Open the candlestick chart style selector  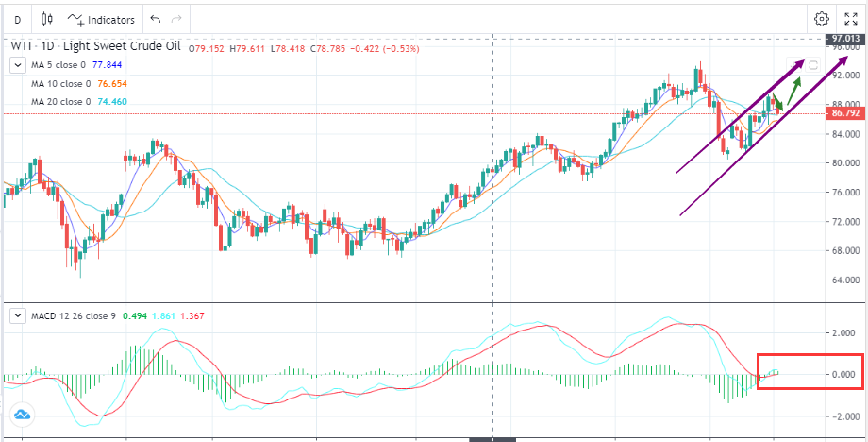pyautogui.click(x=47, y=19)
